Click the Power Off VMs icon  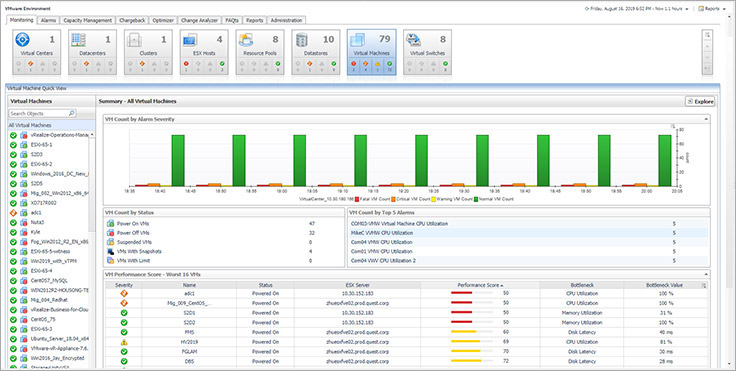(x=110, y=233)
